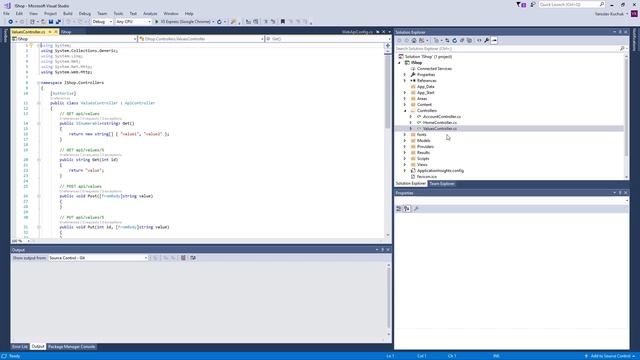Expand the App_Start folder arrow
The height and width of the screenshot is (360, 640).
click(405, 93)
